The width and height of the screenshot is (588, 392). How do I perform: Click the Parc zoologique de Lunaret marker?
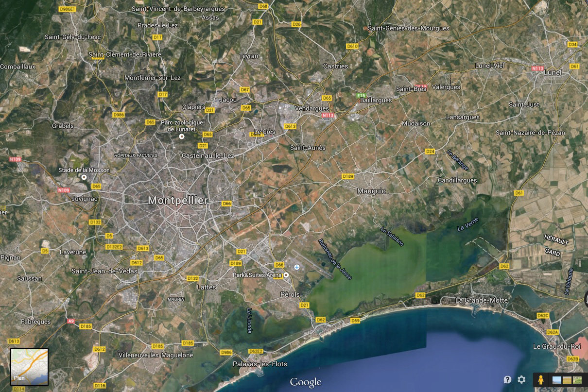[182, 136]
